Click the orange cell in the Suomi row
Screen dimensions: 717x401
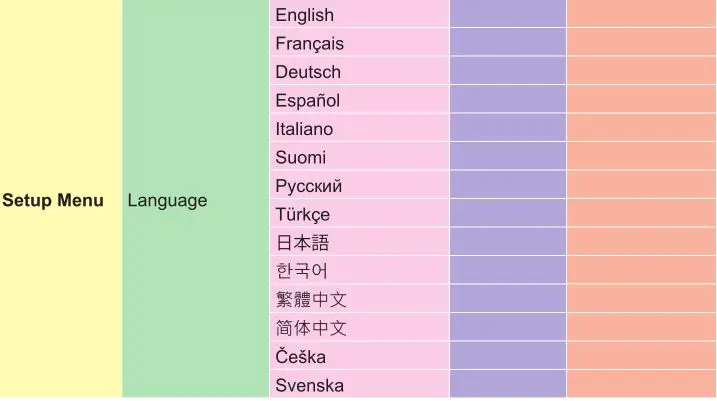641,157
